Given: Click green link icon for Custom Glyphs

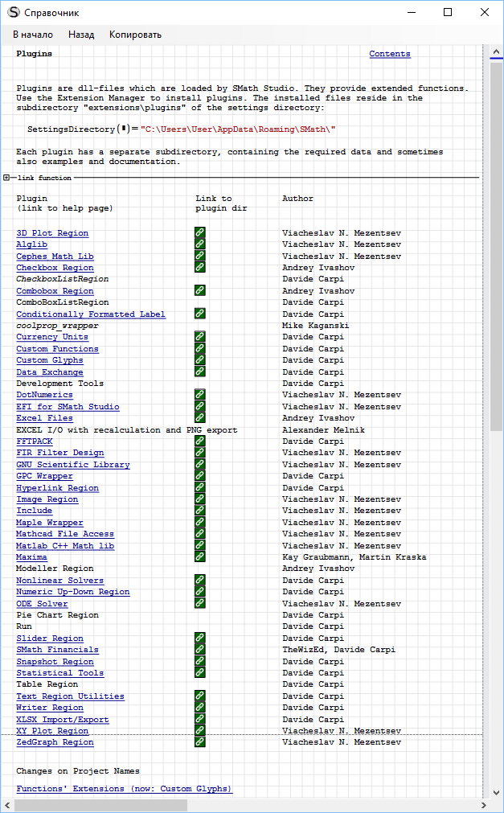Looking at the screenshot, I should [199, 360].
